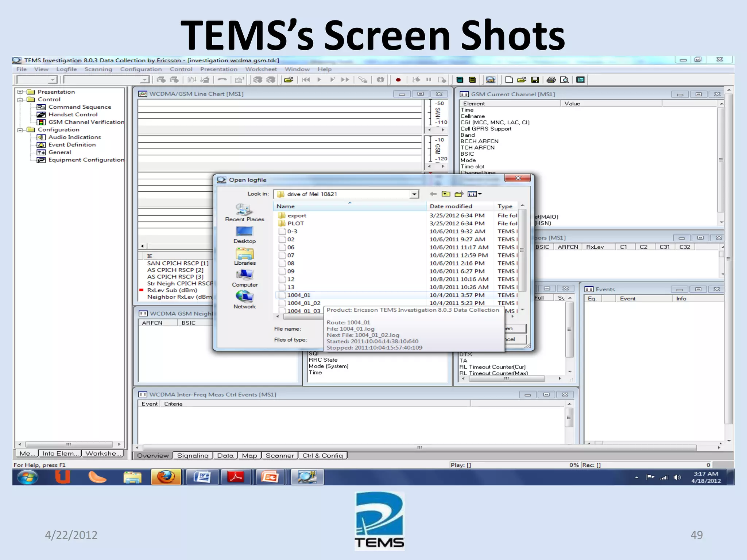Click the open workspace folder icon
The height and width of the screenshot is (560, 747).
522,79
